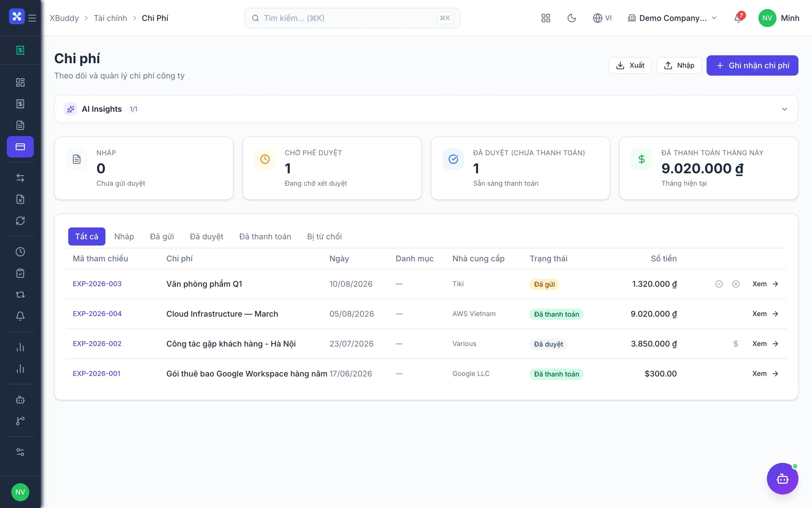812x508 pixels.
Task: Click Xem for Công tác gặp khách hàng row
Action: pyautogui.click(x=765, y=344)
